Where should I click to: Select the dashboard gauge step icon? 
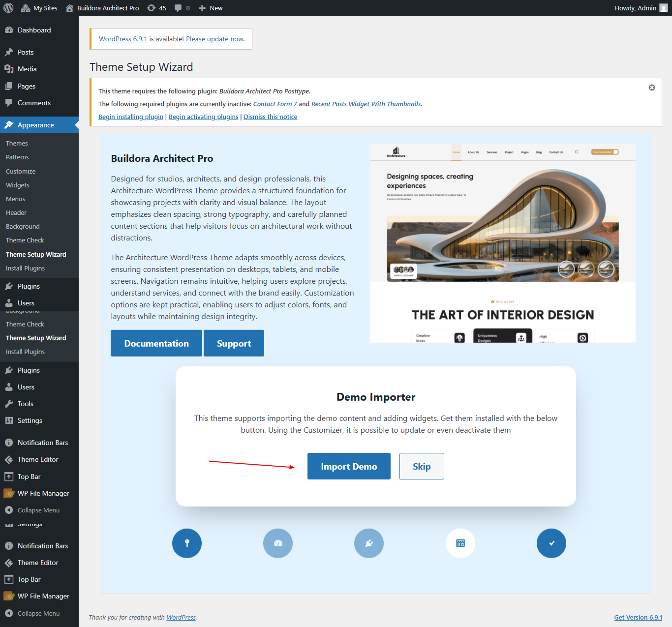(x=278, y=543)
